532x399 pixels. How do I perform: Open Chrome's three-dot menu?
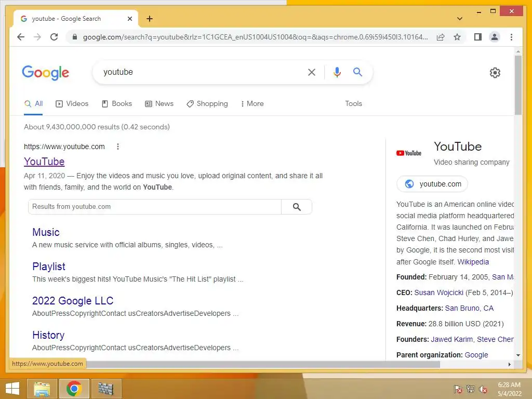511,37
